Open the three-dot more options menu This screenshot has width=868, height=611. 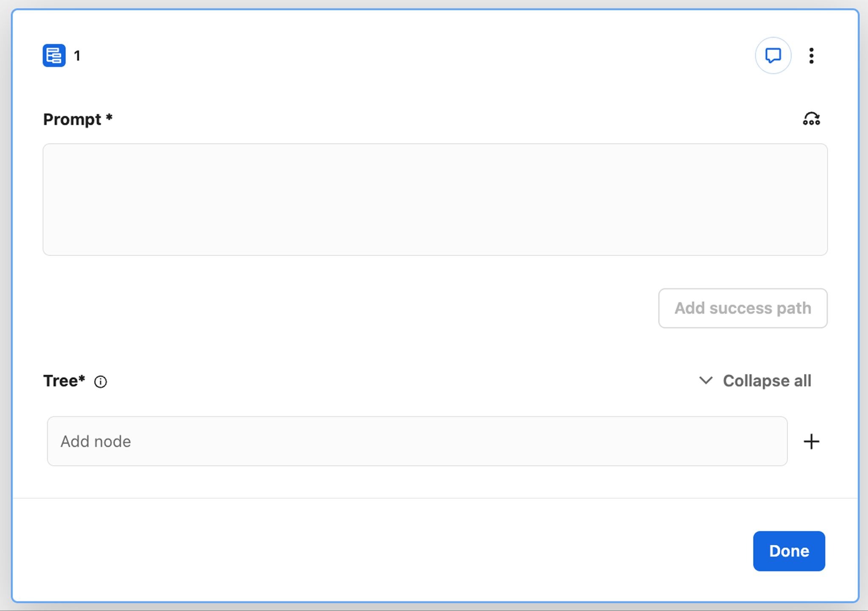(811, 56)
